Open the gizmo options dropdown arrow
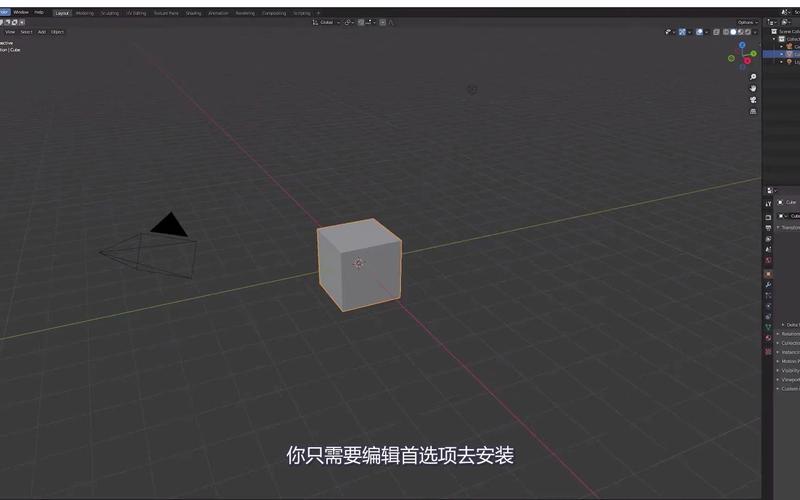This screenshot has width=800, height=500. click(690, 32)
